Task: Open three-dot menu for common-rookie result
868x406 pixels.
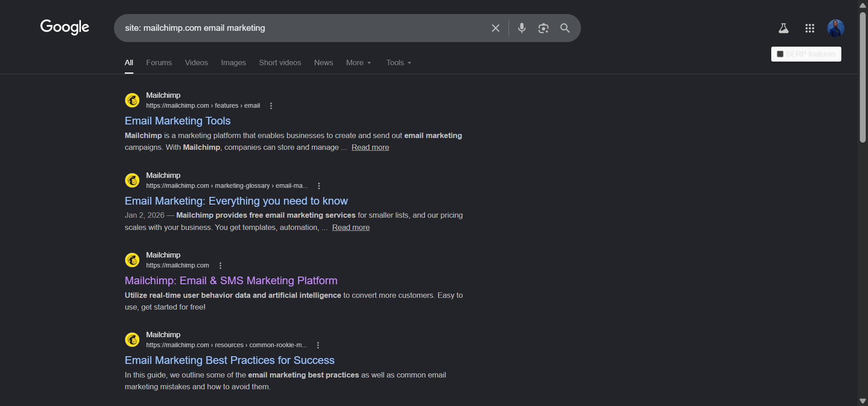Action: click(318, 345)
